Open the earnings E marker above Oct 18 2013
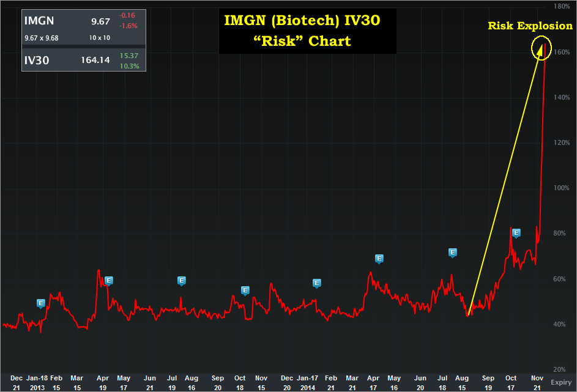The width and height of the screenshot is (577, 392). 245,290
